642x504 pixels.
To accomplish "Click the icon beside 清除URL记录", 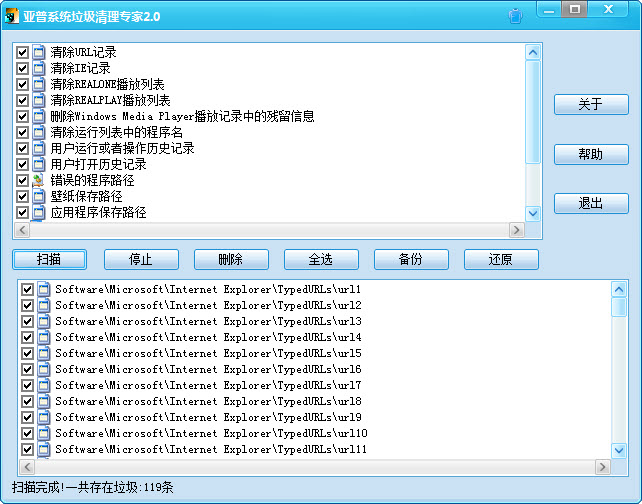I will pyautogui.click(x=39, y=52).
